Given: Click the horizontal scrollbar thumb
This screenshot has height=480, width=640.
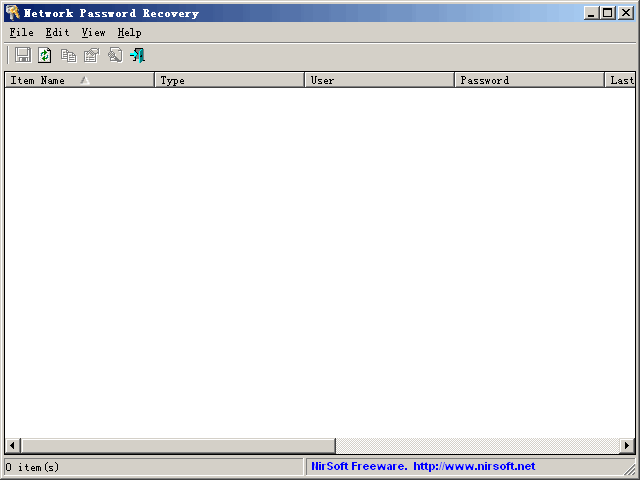Looking at the screenshot, I should click(x=178, y=445).
